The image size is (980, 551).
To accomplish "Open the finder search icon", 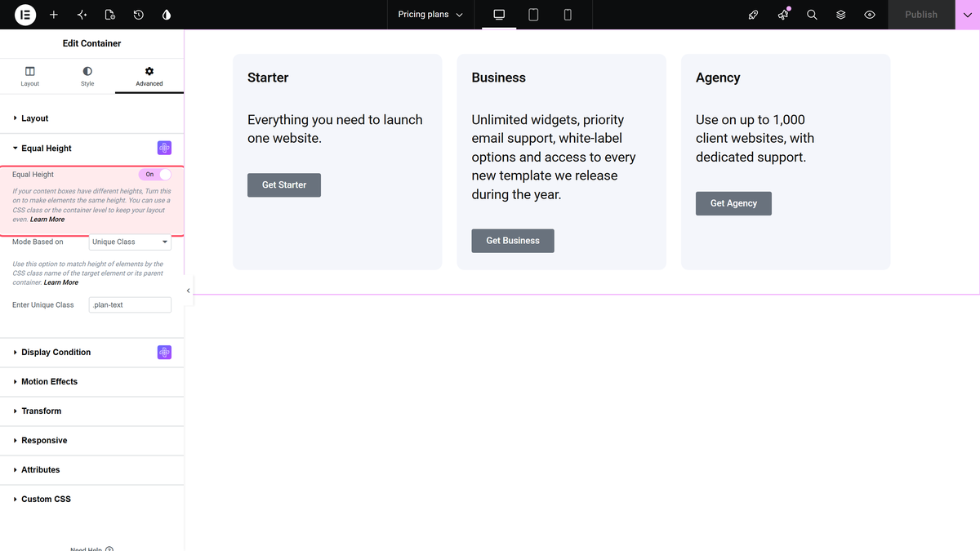I will tap(812, 15).
